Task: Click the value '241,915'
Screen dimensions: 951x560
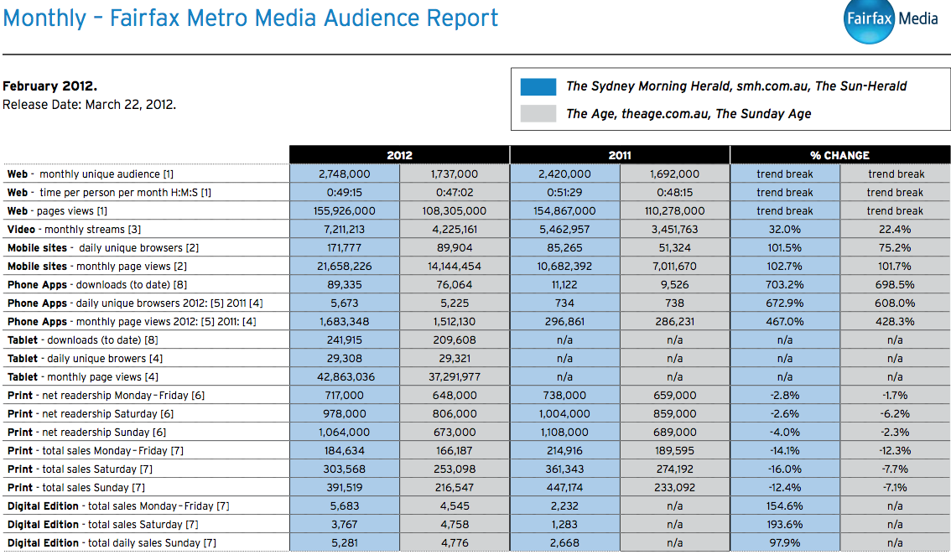Action: coord(345,340)
